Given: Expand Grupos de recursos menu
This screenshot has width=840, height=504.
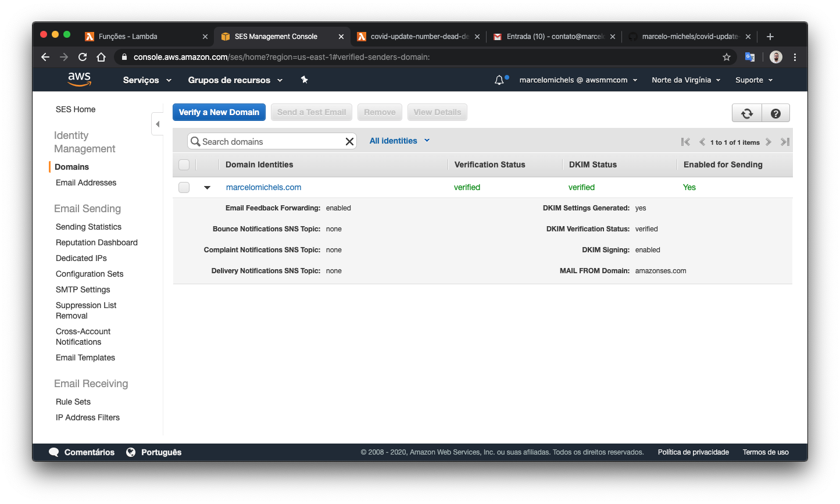Looking at the screenshot, I should click(x=235, y=80).
